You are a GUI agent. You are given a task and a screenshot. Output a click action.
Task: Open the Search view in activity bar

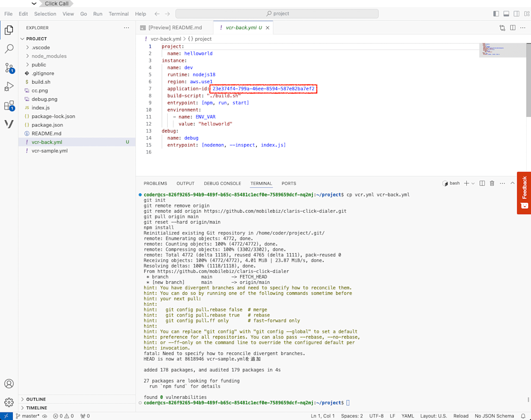point(9,49)
